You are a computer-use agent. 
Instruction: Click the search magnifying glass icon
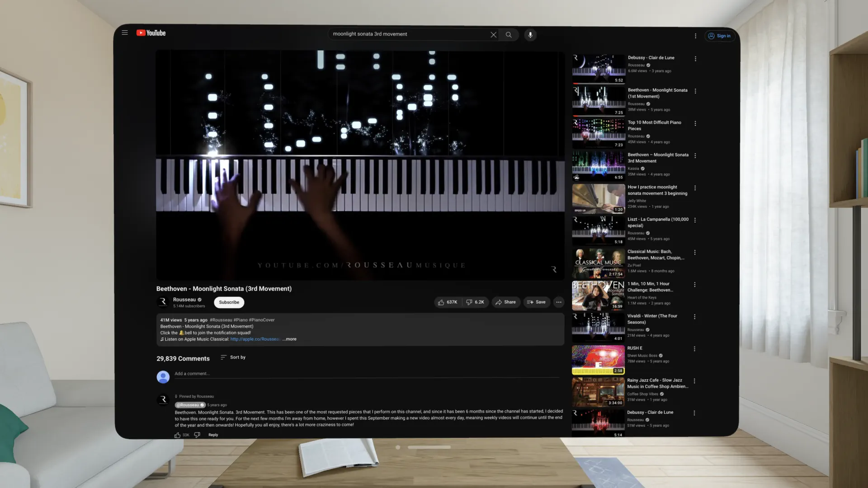[x=509, y=34]
